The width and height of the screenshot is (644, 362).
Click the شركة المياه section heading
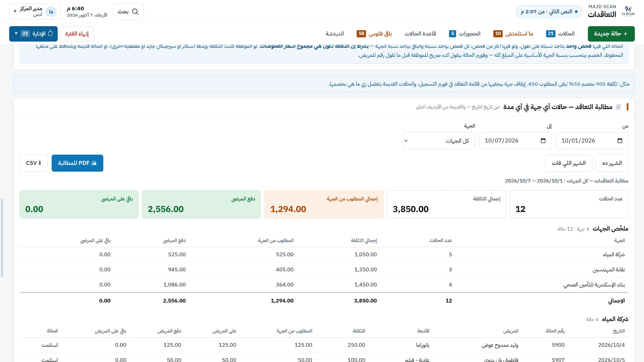click(x=615, y=319)
